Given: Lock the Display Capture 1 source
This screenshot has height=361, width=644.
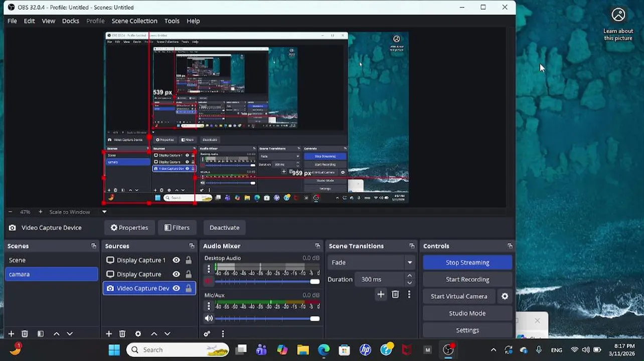Looking at the screenshot, I should (189, 260).
